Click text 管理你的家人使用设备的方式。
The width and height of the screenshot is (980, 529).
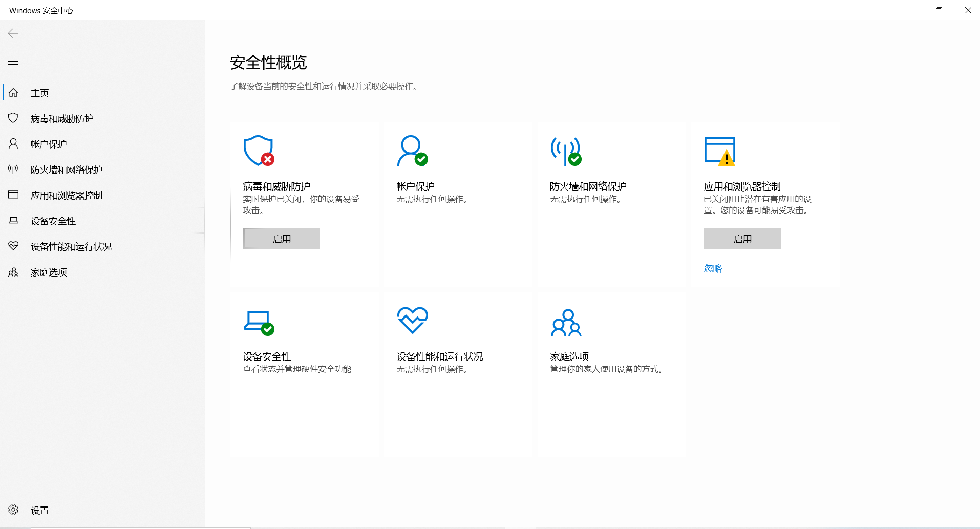tap(607, 369)
